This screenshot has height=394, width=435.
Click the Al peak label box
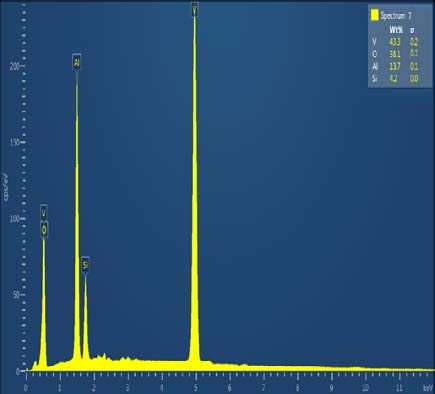(77, 62)
